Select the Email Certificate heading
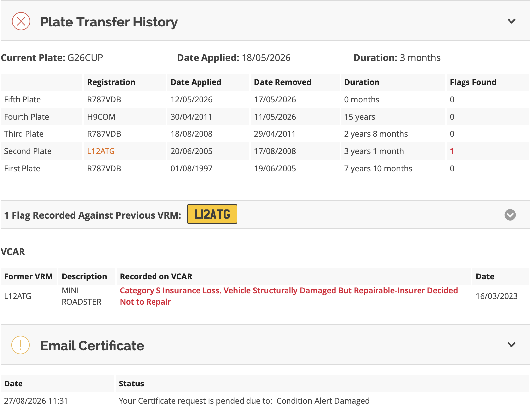The width and height of the screenshot is (532, 410). [92, 346]
